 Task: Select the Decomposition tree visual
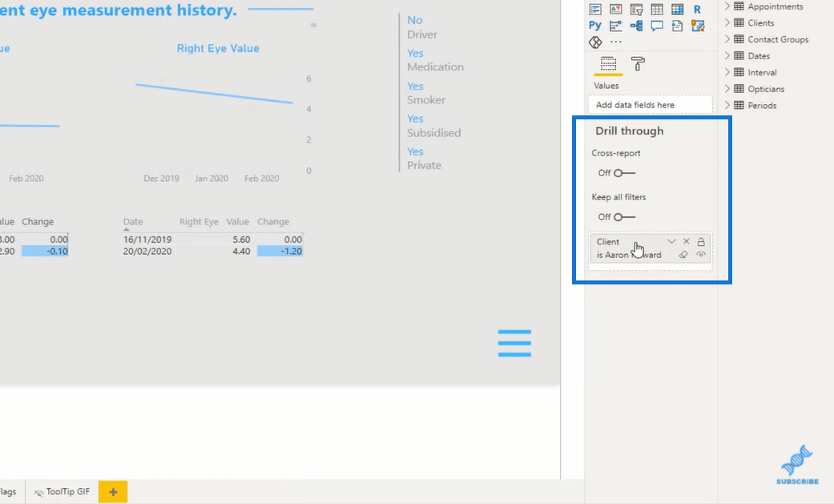(636, 26)
